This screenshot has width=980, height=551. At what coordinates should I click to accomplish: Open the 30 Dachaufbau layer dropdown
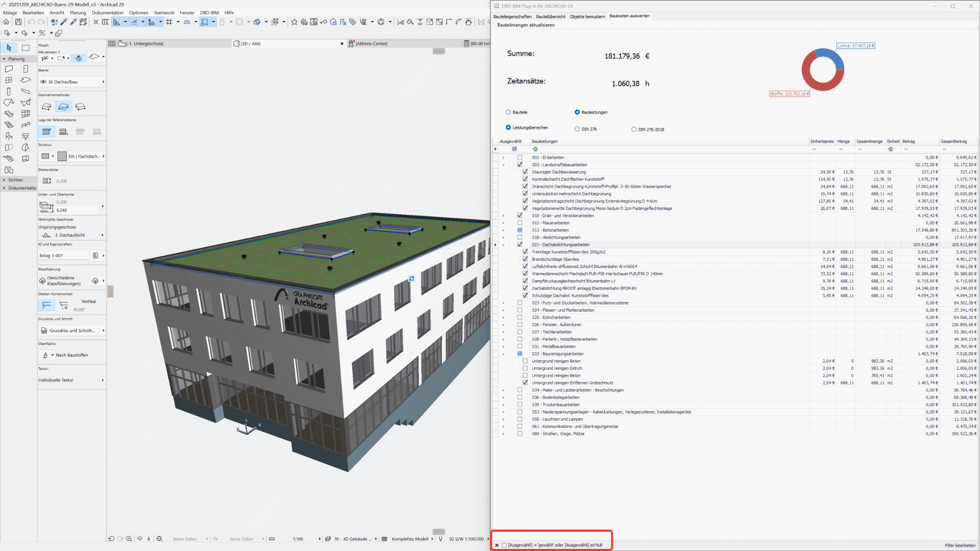tap(72, 82)
